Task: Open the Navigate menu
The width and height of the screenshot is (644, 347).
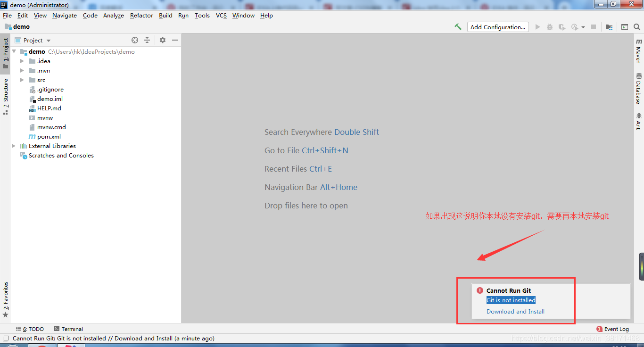Action: [x=65, y=15]
